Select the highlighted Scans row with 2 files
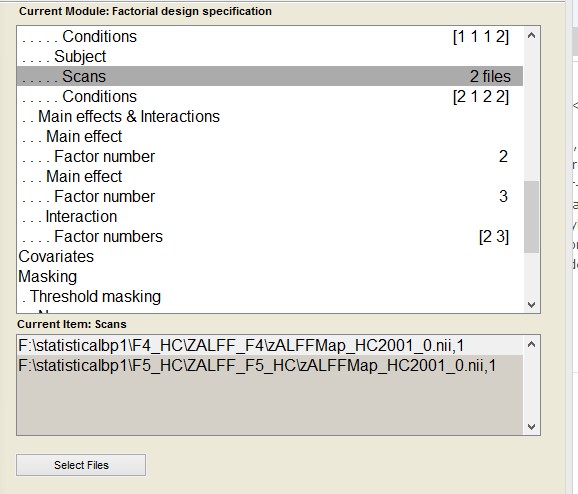 coord(270,76)
